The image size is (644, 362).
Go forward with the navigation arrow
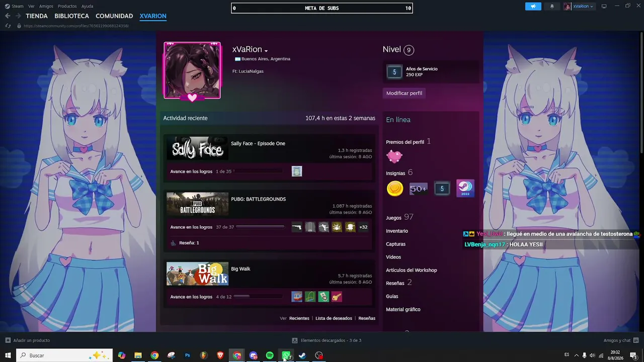click(x=18, y=16)
